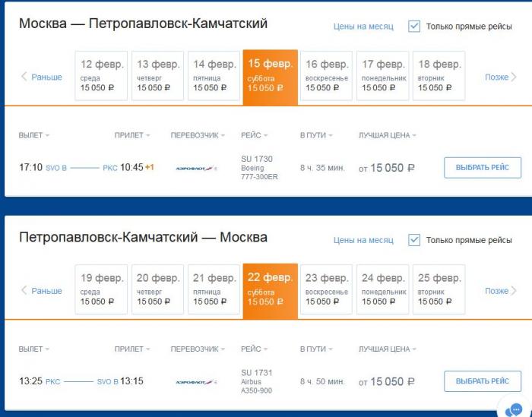532x417 pixels.
Task: Sort return flights by ПЕРЕВОЗЧИК
Action: [198, 349]
